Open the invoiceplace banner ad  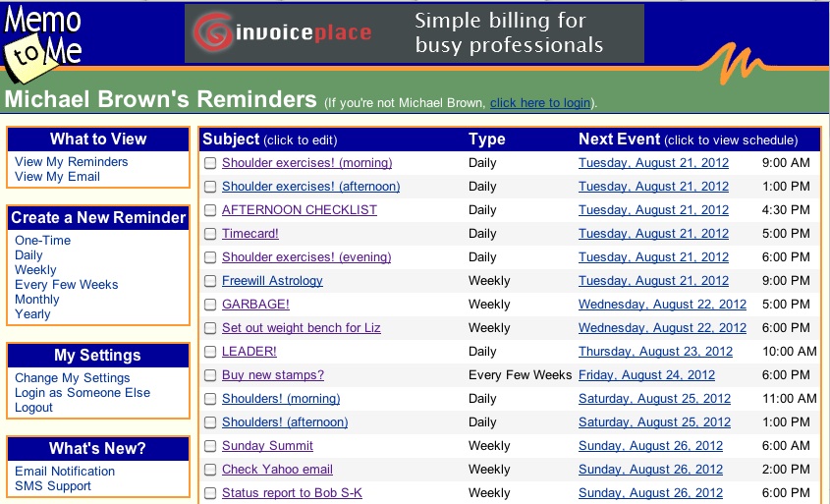(414, 33)
